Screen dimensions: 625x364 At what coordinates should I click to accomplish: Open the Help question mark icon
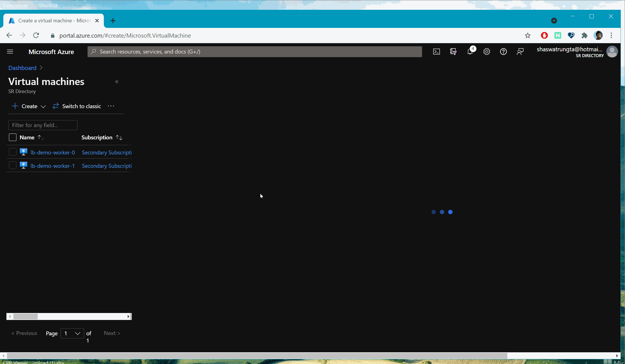click(x=503, y=52)
